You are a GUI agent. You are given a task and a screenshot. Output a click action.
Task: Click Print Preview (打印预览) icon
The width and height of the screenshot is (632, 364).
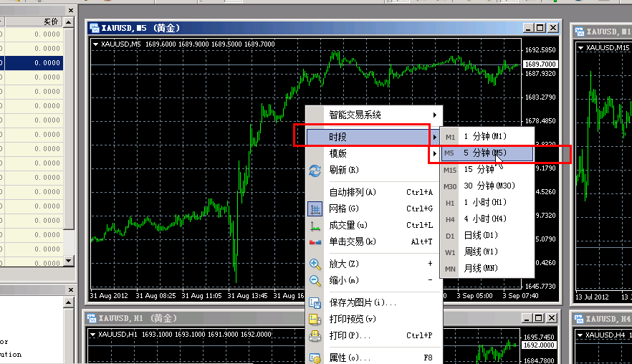pyautogui.click(x=315, y=319)
